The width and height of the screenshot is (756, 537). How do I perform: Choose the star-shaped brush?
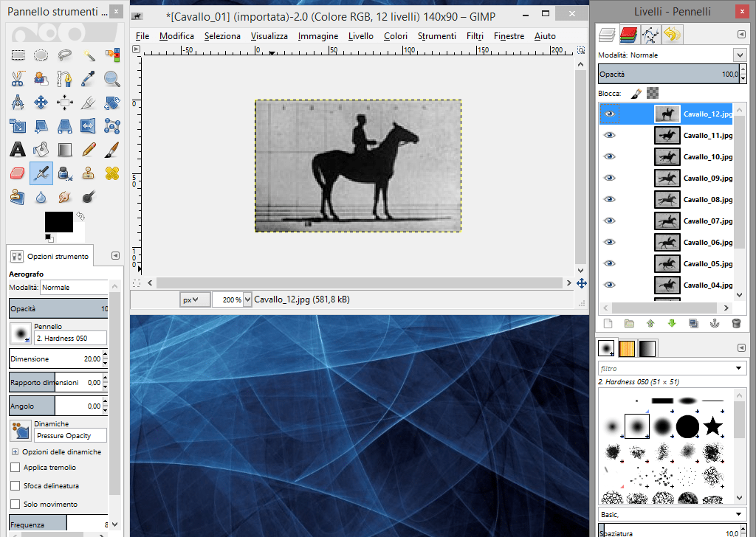[x=712, y=426]
